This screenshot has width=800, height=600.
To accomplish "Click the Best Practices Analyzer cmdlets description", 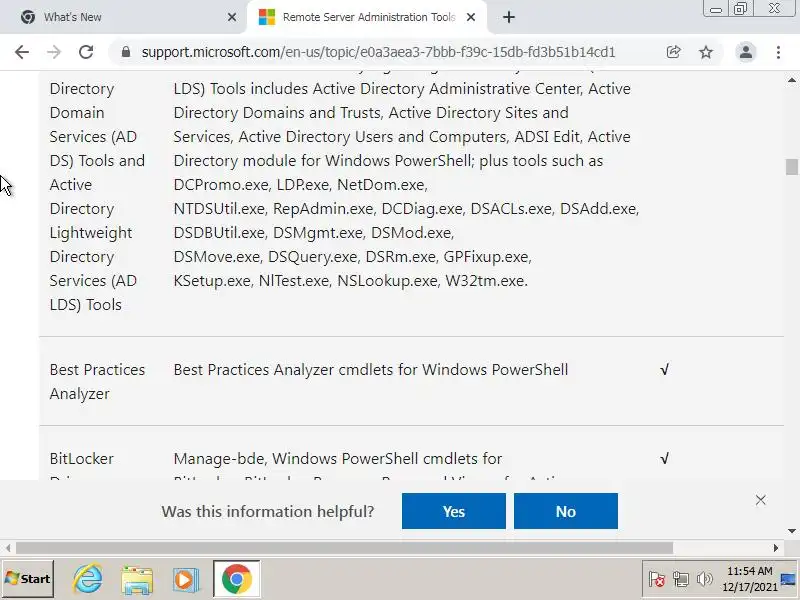I will (x=370, y=370).
